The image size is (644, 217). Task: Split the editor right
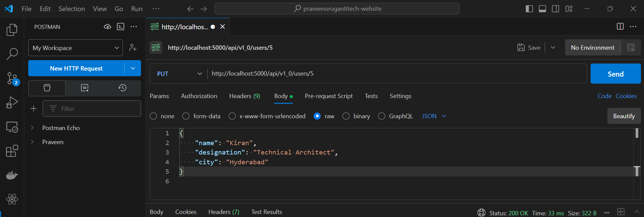pyautogui.click(x=620, y=27)
